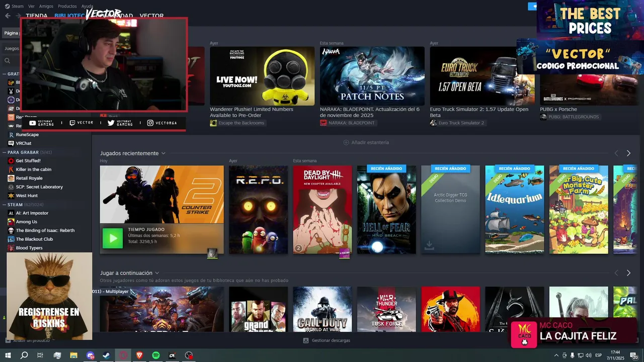This screenshot has width=644, height=362.
Task: Click the SCP: Secret Laboratory icon
Action: click(x=11, y=187)
